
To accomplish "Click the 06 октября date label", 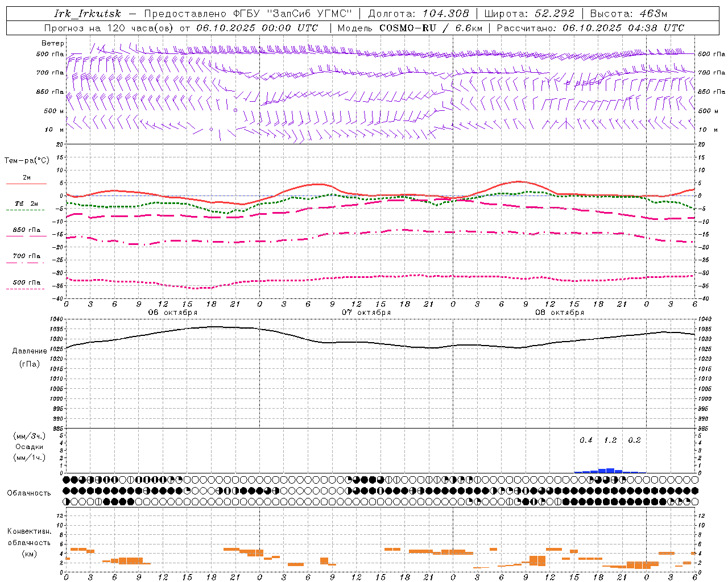I will coord(173,313).
